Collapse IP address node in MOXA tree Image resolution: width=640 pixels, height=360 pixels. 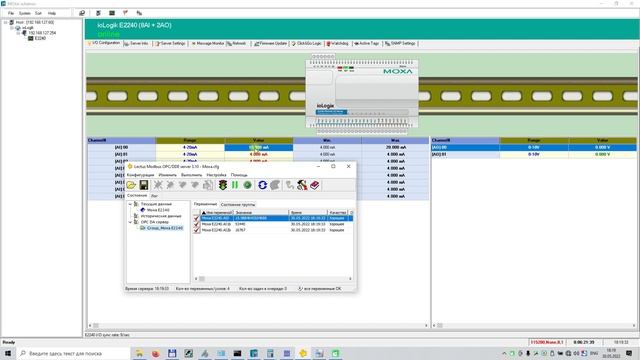tap(18, 33)
